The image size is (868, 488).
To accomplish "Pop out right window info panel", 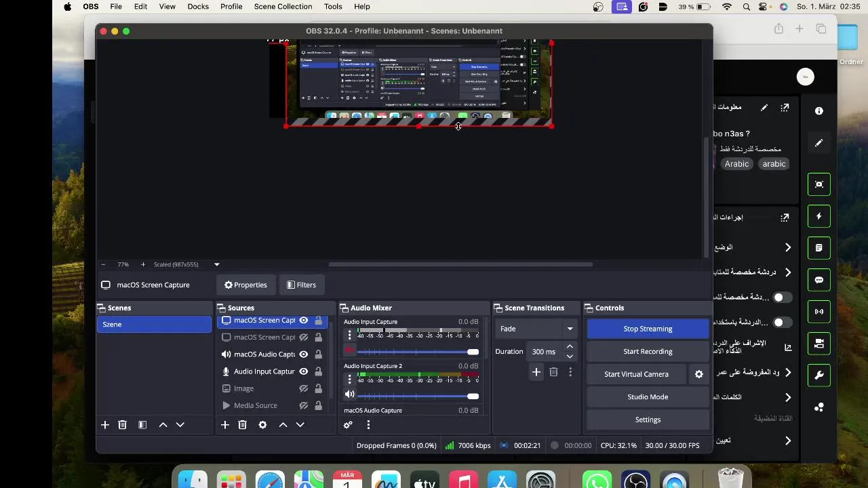I will [785, 107].
